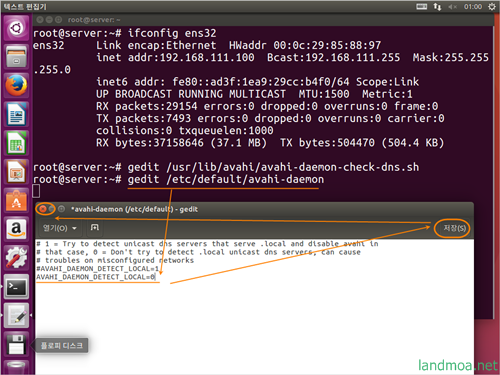Screen dimensions: 500x375
Task: Show clock 01:00 calendar menu
Action: coord(473,7)
